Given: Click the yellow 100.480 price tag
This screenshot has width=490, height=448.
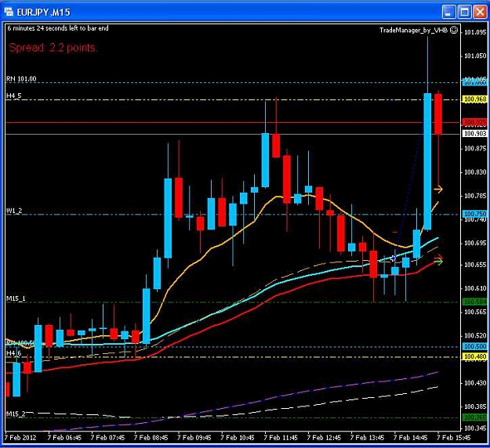Looking at the screenshot, I should [x=474, y=356].
